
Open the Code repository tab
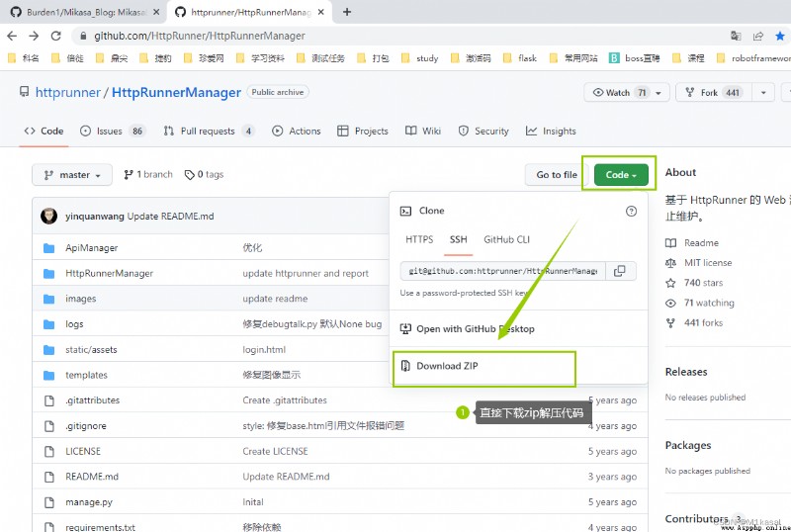(44, 132)
